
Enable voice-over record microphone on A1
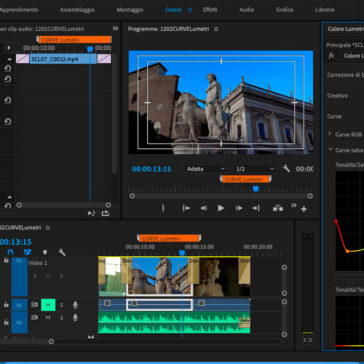pos(75,305)
